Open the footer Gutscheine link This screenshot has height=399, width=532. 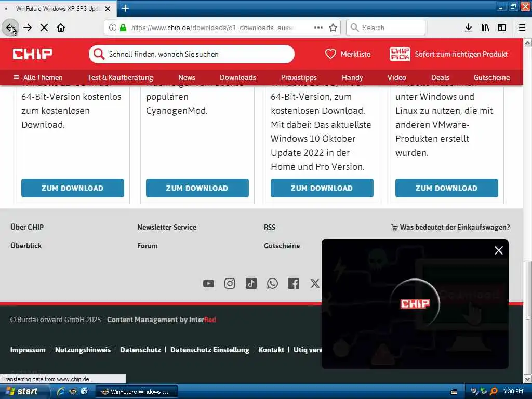(282, 246)
